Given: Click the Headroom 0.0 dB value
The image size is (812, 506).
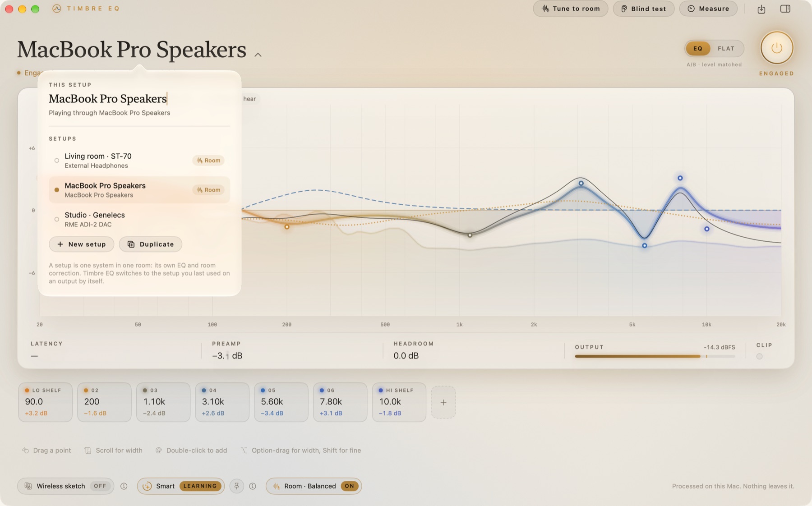Looking at the screenshot, I should (x=406, y=356).
